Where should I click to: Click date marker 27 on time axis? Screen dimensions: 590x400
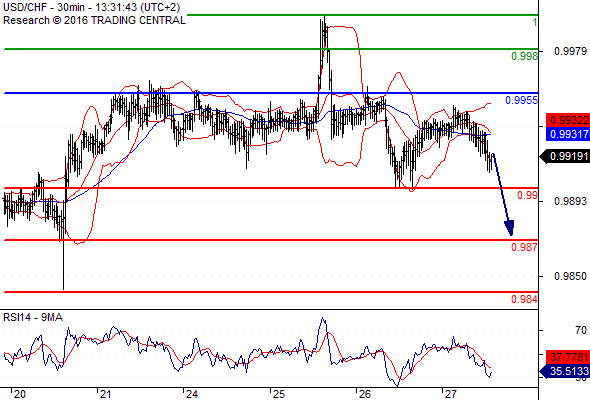[x=450, y=394]
